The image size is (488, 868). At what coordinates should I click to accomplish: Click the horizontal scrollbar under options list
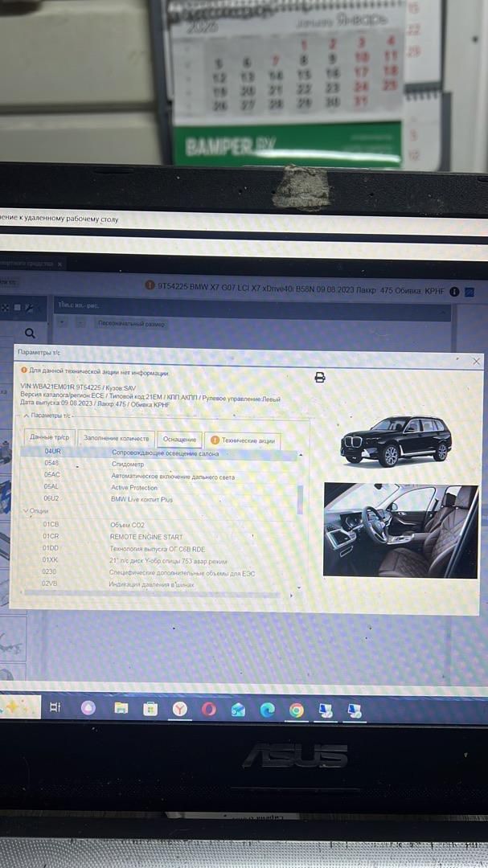click(152, 595)
